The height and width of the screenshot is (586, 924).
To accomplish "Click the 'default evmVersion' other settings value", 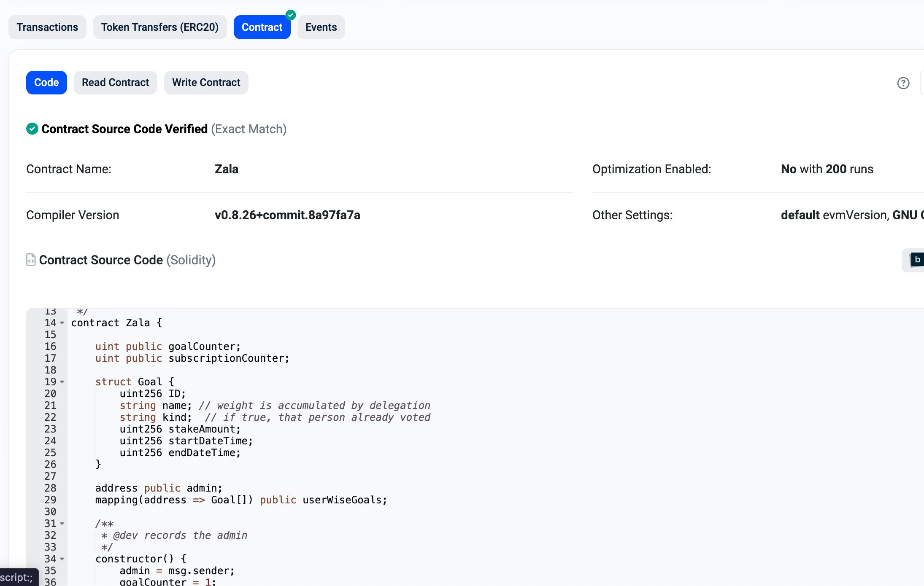I will coord(835,215).
